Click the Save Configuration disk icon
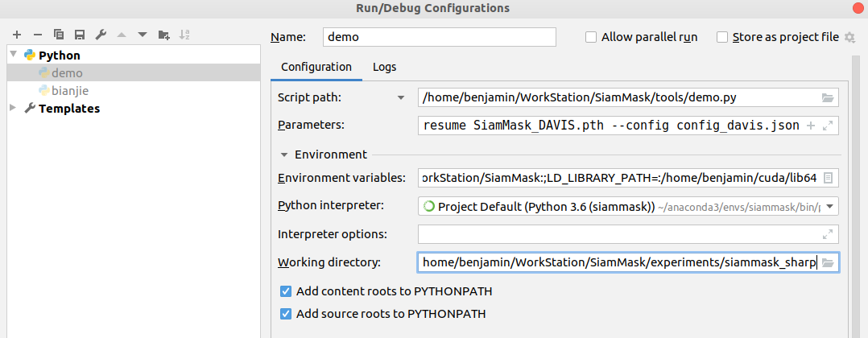The height and width of the screenshot is (338, 868). pos(80,35)
